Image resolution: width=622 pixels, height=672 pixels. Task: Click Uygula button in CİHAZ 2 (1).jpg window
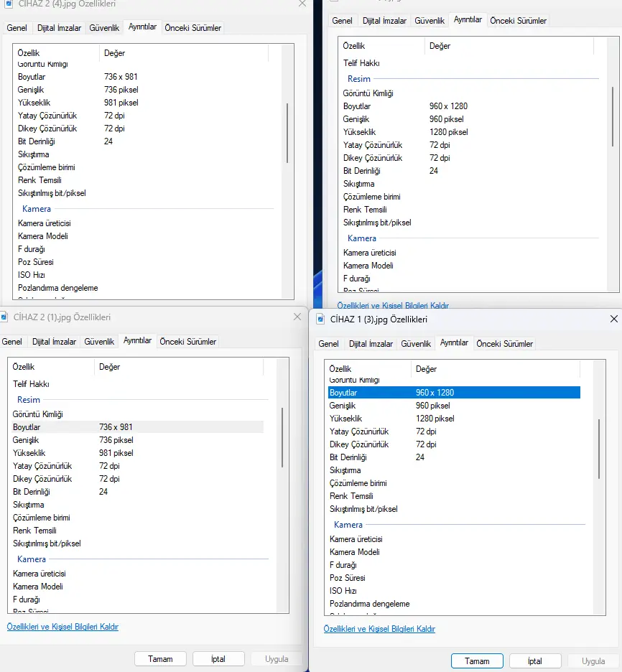coord(277,658)
